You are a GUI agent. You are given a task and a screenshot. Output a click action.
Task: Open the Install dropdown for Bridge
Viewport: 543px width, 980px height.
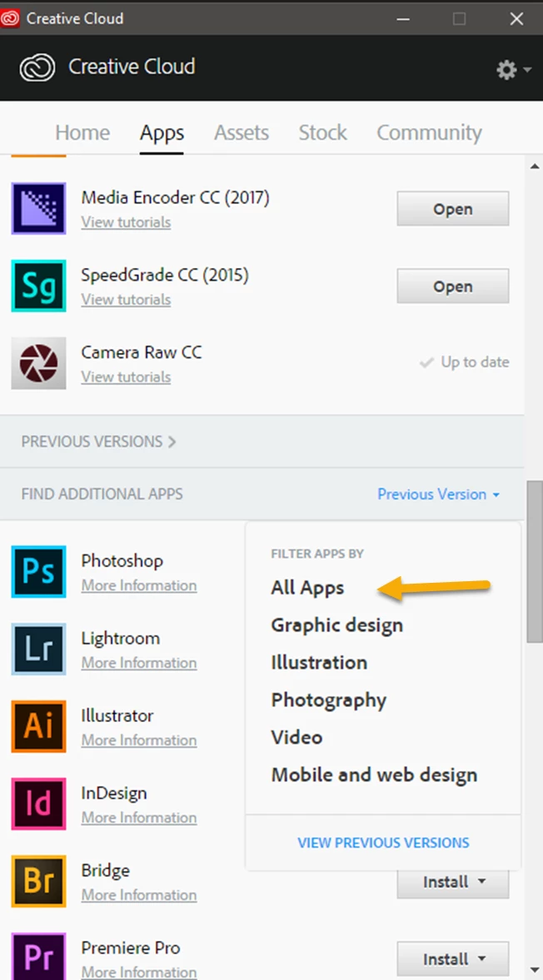(x=453, y=883)
